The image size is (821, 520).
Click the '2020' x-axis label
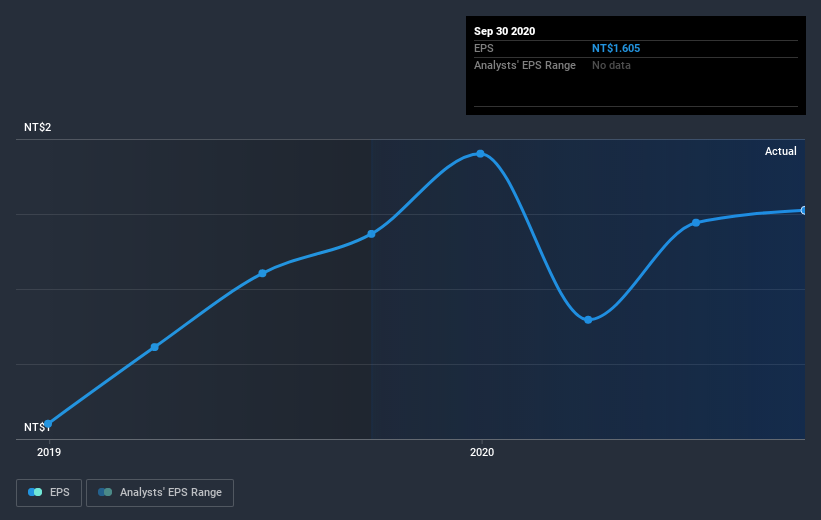(x=482, y=452)
